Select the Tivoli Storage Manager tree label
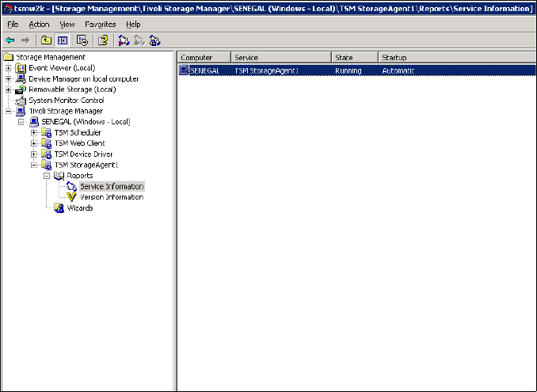 click(66, 111)
